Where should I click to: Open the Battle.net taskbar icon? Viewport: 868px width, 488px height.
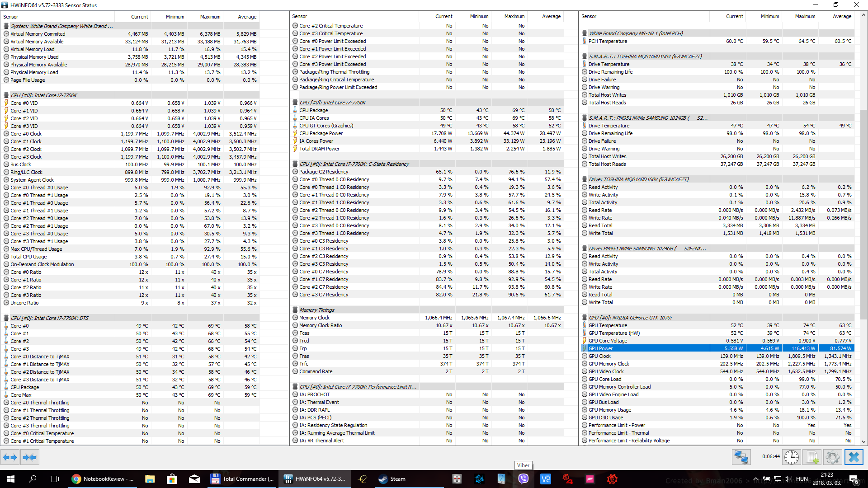479,479
